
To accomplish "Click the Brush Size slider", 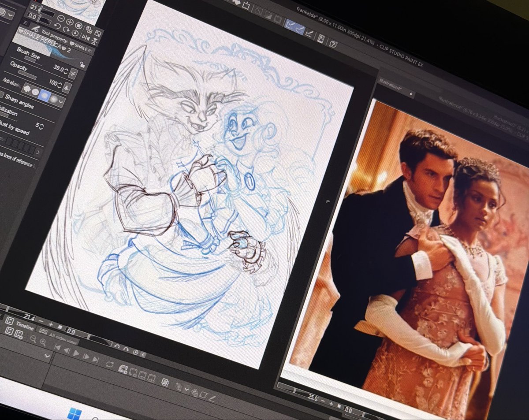I will [33, 61].
